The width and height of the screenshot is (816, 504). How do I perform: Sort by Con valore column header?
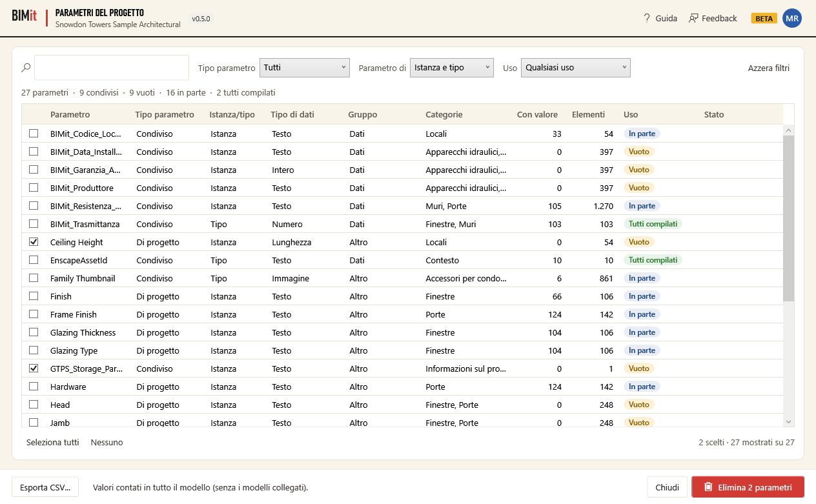point(537,114)
